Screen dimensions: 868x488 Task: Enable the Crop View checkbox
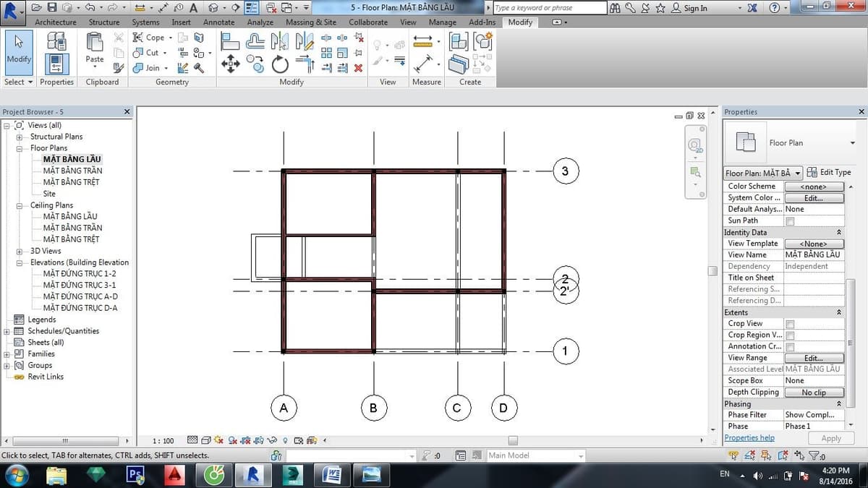(x=790, y=324)
